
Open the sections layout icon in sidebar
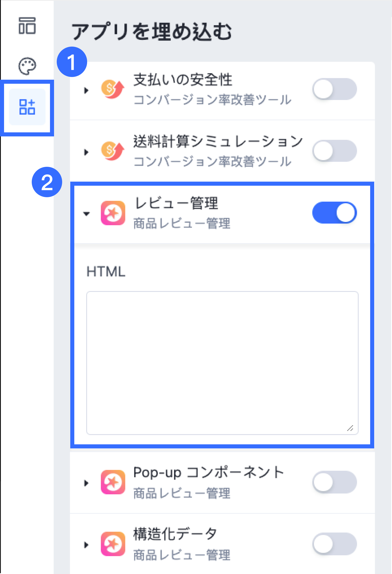[27, 26]
